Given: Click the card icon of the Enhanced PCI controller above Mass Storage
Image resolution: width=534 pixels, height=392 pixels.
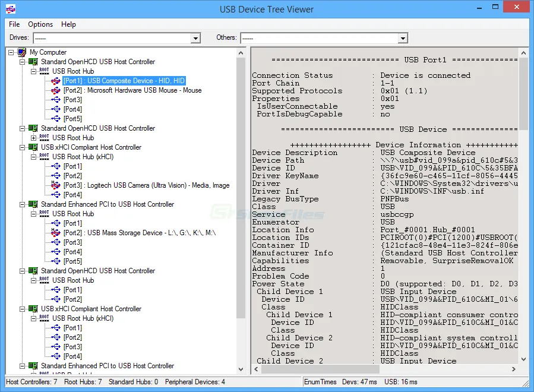Looking at the screenshot, I should point(33,204).
